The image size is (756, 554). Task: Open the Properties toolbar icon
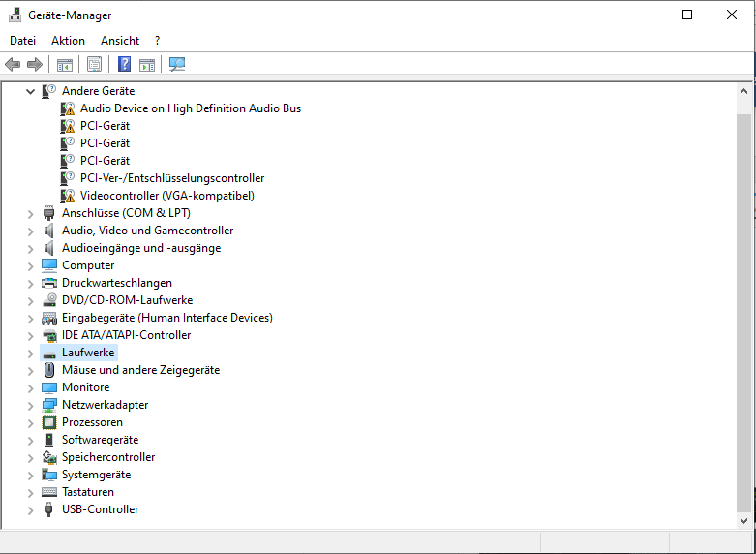[95, 64]
